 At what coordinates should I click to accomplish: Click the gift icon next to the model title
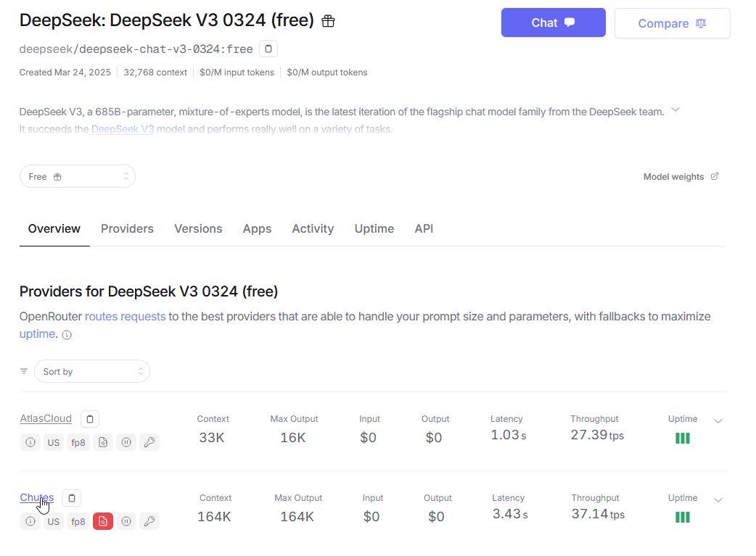pos(328,21)
